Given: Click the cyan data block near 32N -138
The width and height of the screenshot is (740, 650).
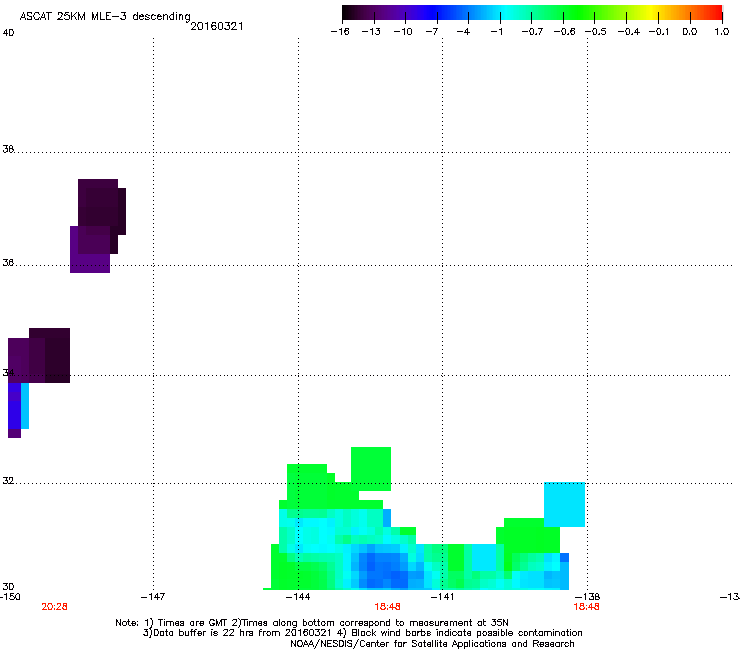Looking at the screenshot, I should [564, 504].
